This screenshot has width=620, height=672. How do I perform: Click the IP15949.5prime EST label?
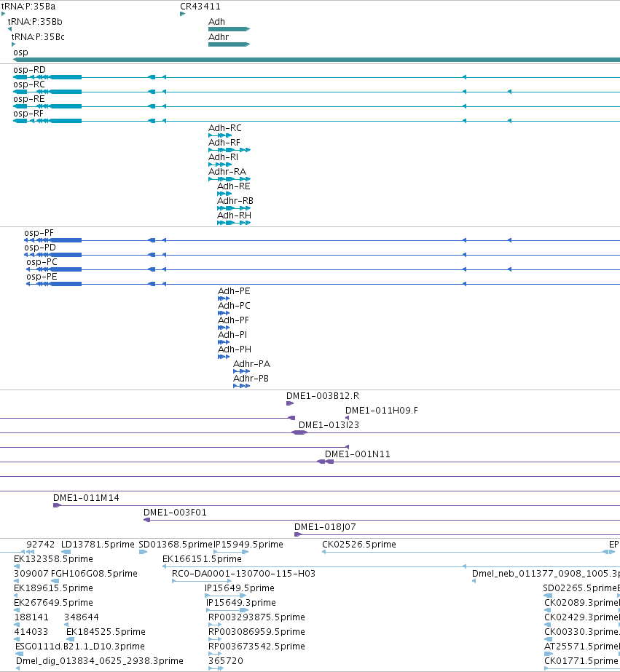pyautogui.click(x=248, y=545)
